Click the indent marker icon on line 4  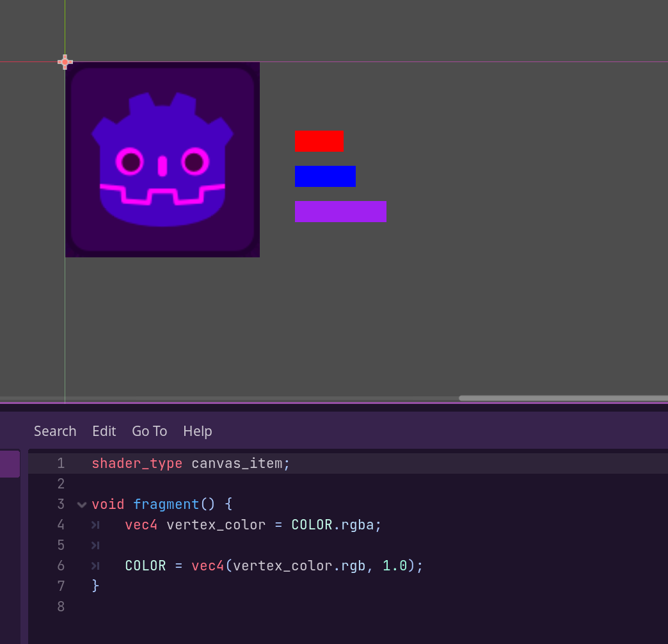coord(95,525)
